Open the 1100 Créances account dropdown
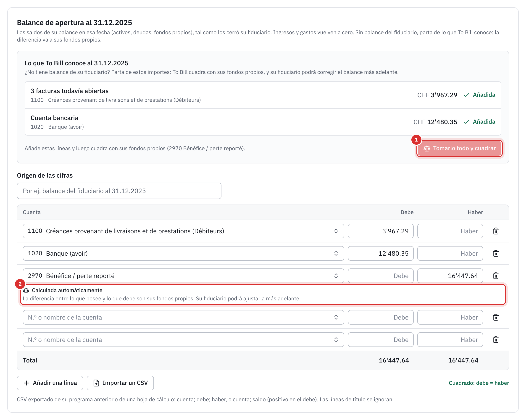 [183, 231]
